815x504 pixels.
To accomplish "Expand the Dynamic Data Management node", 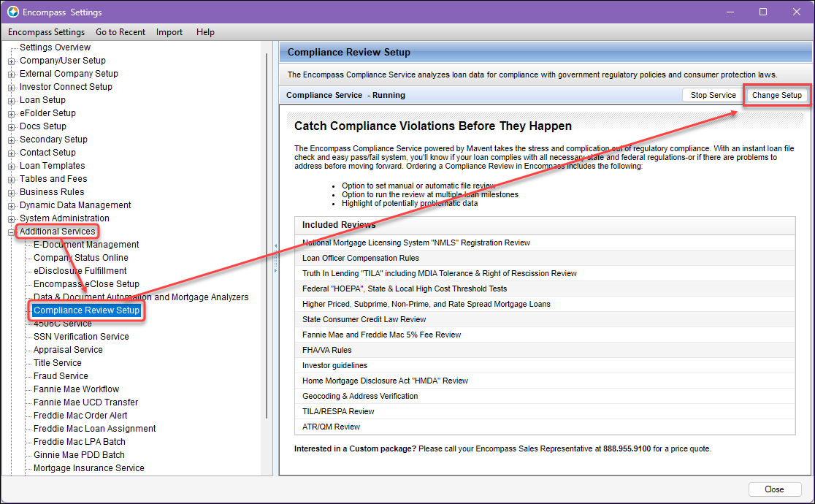I will point(12,206).
